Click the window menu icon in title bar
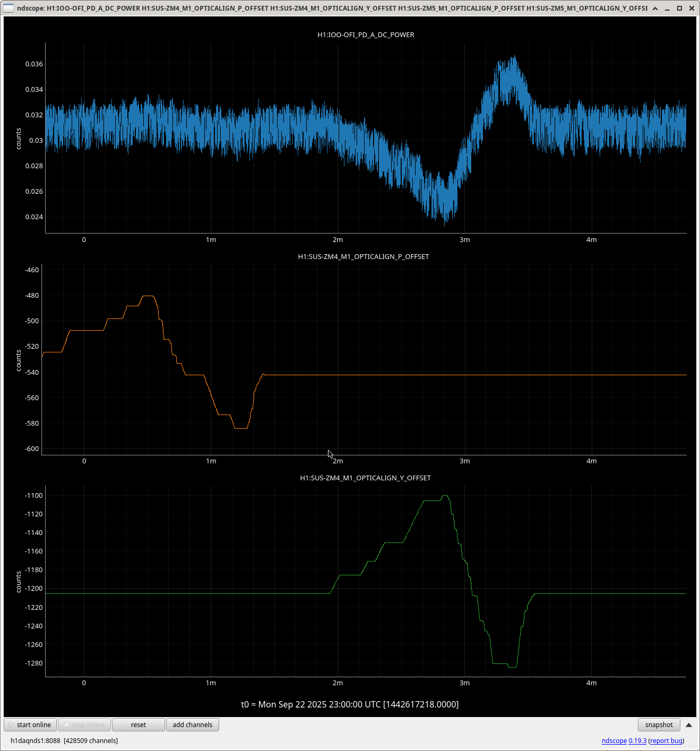Viewport: 700px width, 751px height. [x=8, y=8]
